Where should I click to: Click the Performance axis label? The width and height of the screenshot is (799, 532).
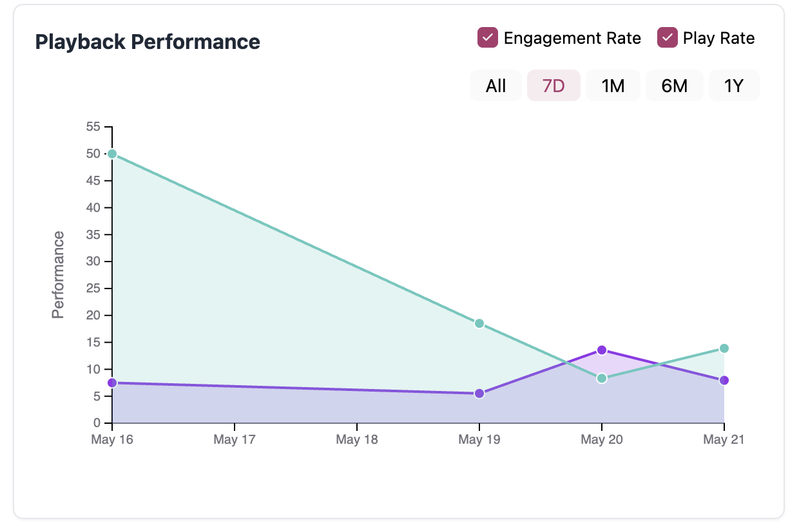tap(58, 274)
